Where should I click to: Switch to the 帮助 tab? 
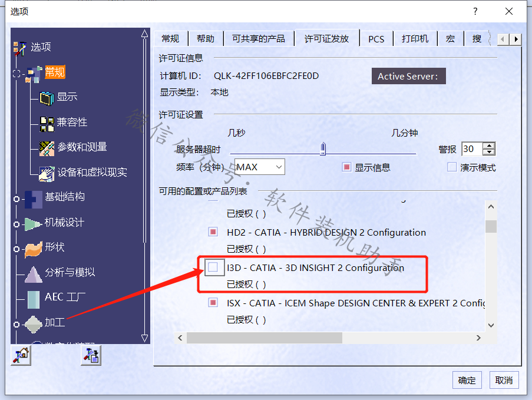(205, 39)
